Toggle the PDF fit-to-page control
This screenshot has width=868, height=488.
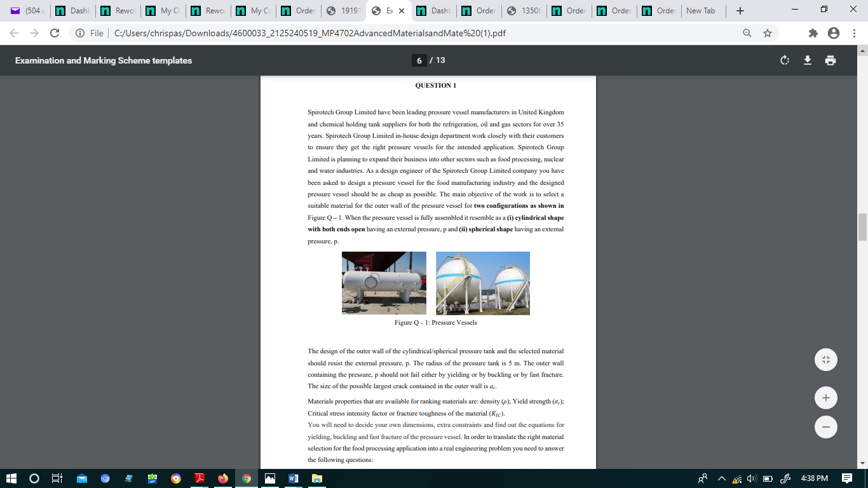pos(825,359)
